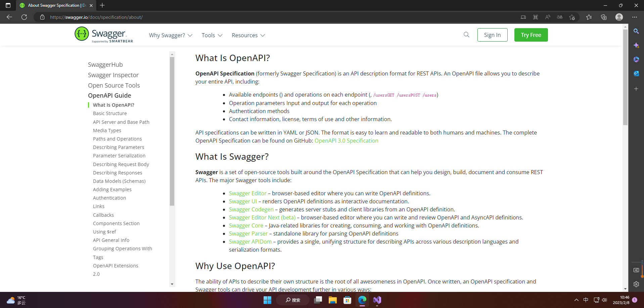Screen dimensions: 644x308
Task: Open Describing Parameters page
Action: pos(119,147)
